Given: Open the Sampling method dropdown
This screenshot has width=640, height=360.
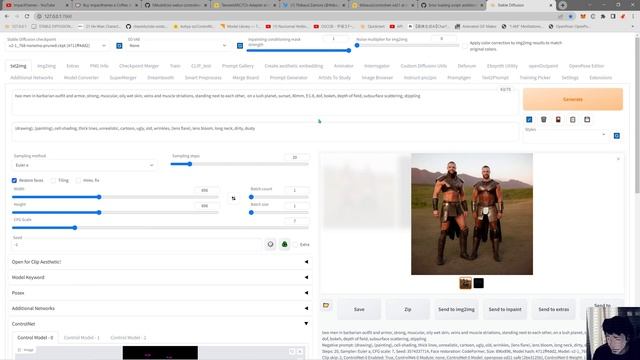Looking at the screenshot, I should click(84, 165).
